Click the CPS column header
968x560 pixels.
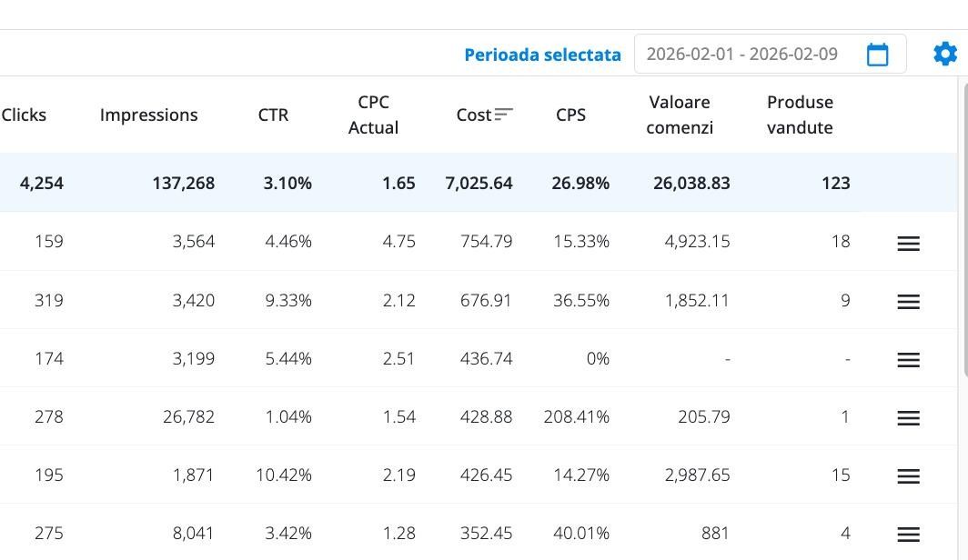pos(571,115)
